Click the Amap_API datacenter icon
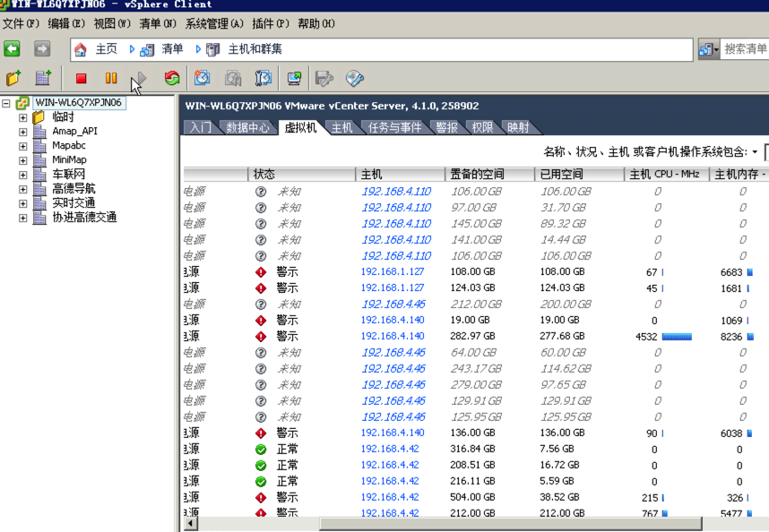This screenshot has height=532, width=769. click(39, 132)
